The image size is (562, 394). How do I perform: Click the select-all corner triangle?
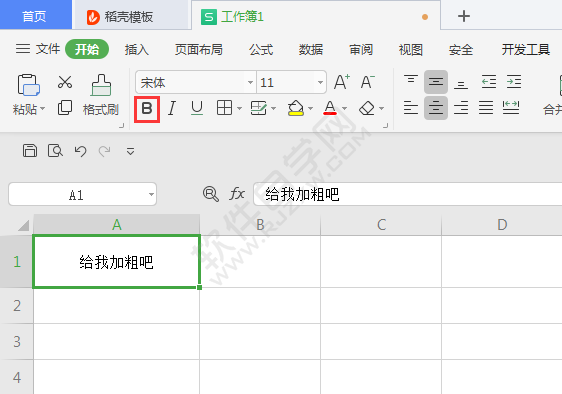coord(23,226)
